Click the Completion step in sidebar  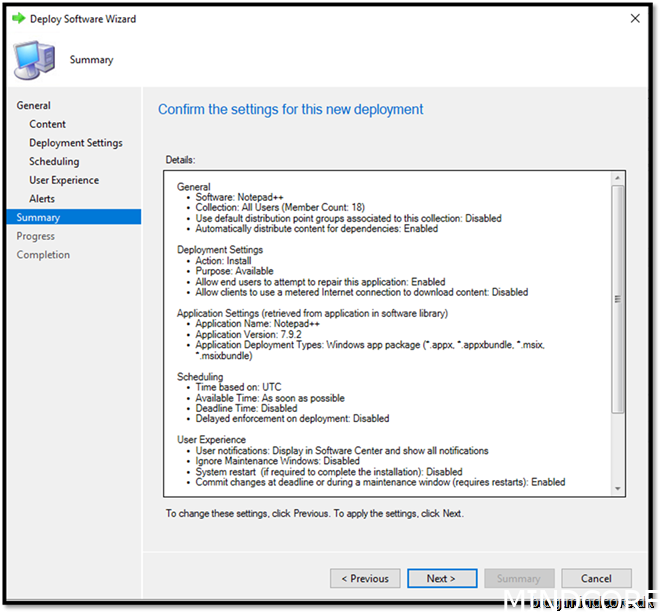pyautogui.click(x=43, y=255)
